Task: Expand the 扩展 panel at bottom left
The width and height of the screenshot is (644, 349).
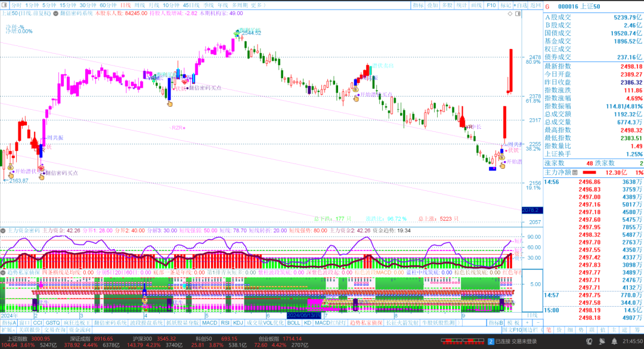Action: (x=8, y=330)
